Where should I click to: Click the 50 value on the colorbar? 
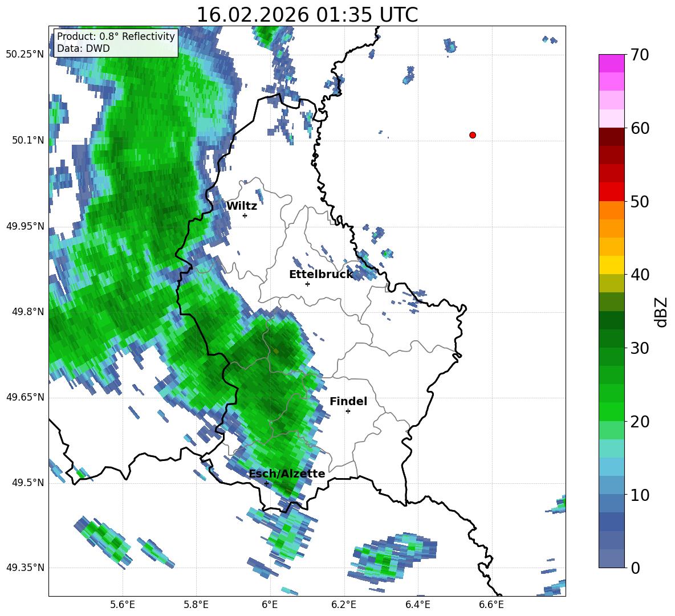tap(640, 202)
